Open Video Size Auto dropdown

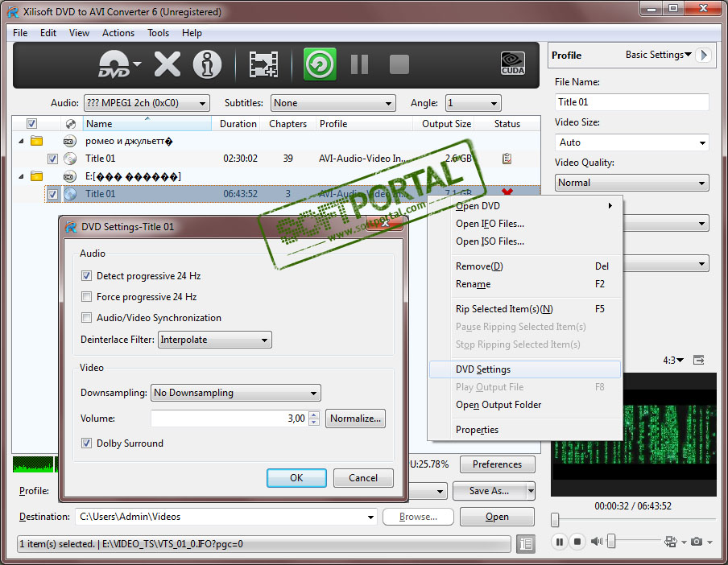coord(632,142)
